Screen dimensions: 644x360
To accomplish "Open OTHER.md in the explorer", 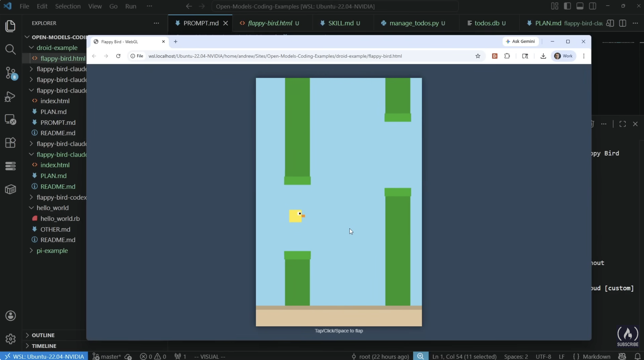I will 55,229.
